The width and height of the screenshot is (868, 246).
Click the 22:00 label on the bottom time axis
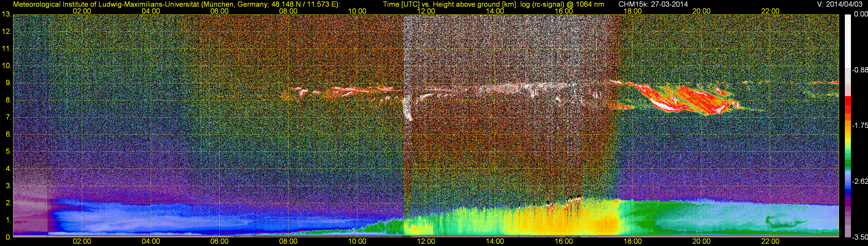point(770,241)
